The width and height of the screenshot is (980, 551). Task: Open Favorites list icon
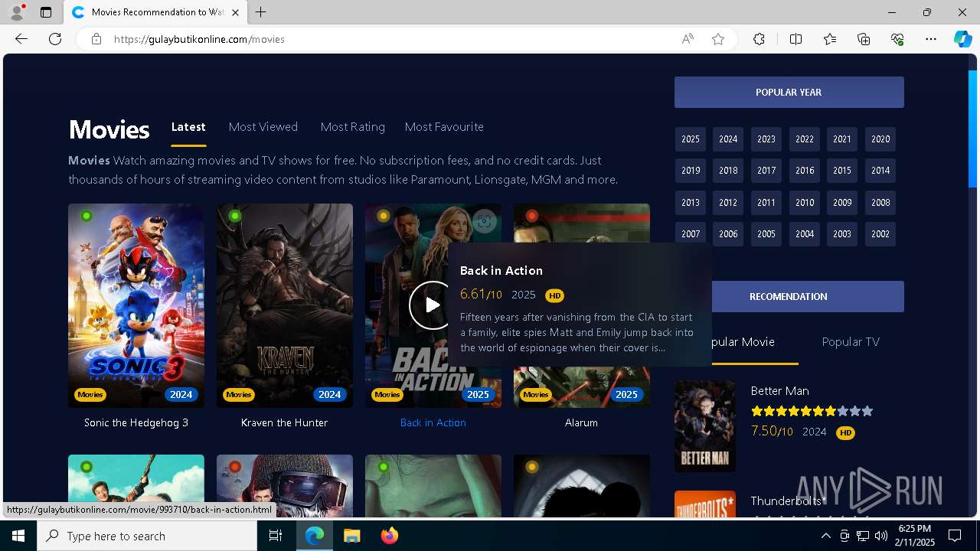[830, 39]
